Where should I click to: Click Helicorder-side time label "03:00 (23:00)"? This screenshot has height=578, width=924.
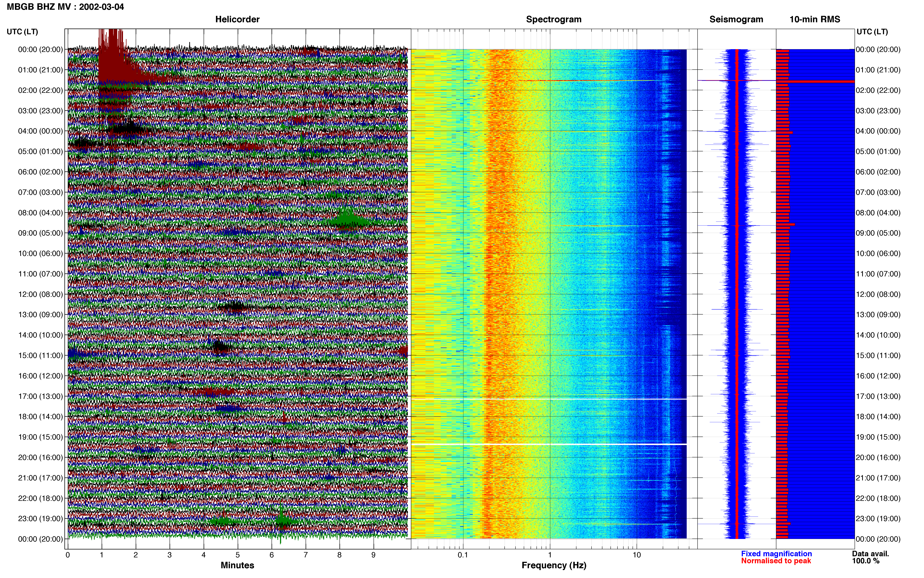[x=41, y=111]
